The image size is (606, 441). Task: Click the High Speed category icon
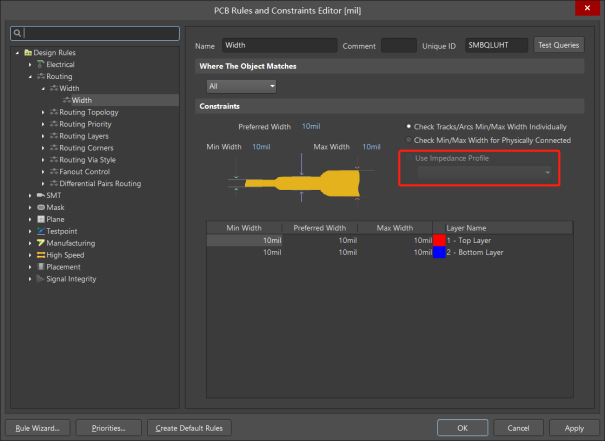coord(41,255)
